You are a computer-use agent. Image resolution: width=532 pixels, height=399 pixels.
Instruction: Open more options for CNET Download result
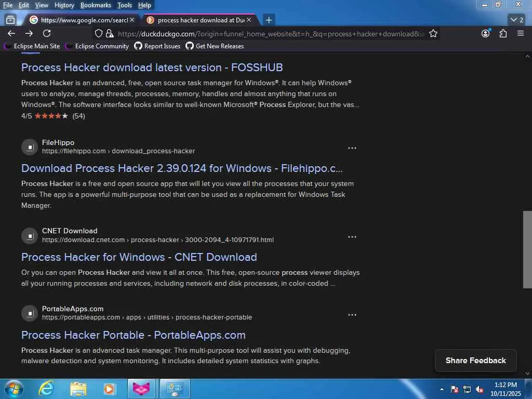pos(352,237)
